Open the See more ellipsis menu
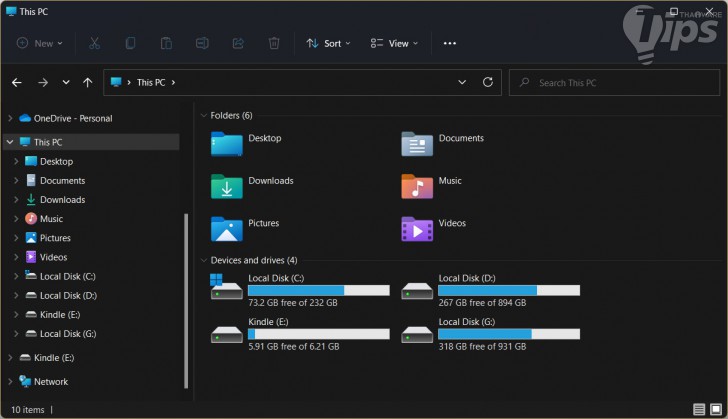Viewport: 728px width, 419px height. click(x=449, y=43)
